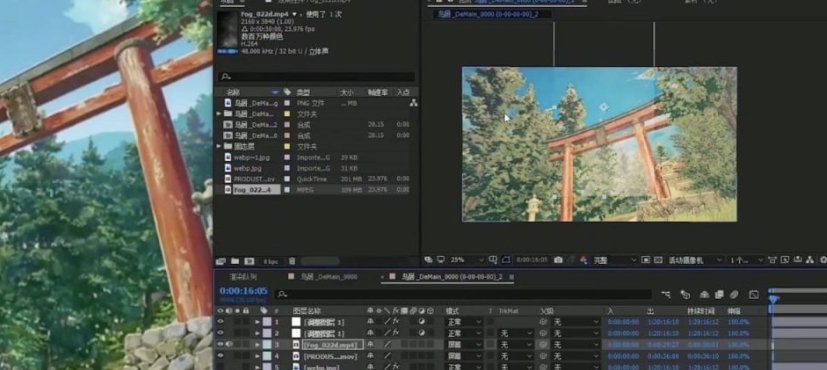The image size is (827, 370).
Task: Create a new composition from Project panel
Action: click(249, 261)
